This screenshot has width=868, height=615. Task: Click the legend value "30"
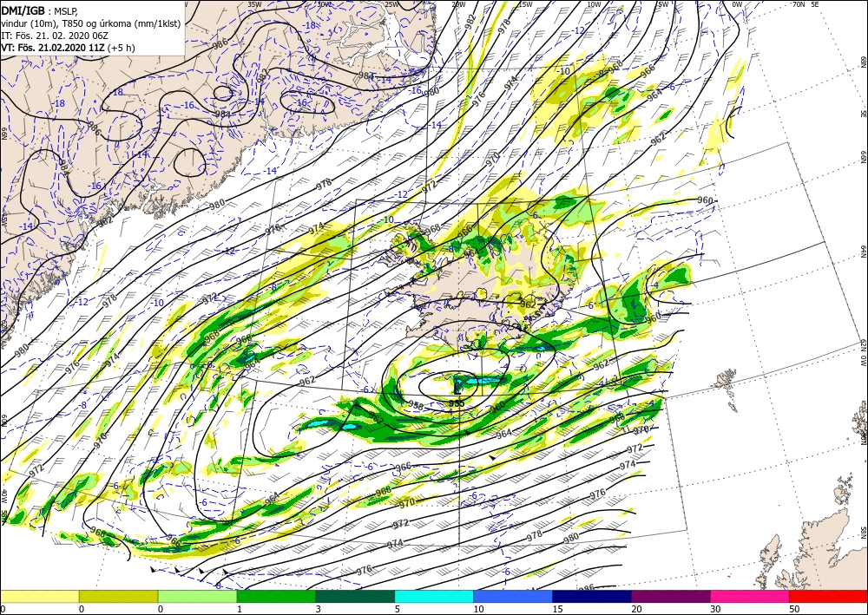coord(715,609)
